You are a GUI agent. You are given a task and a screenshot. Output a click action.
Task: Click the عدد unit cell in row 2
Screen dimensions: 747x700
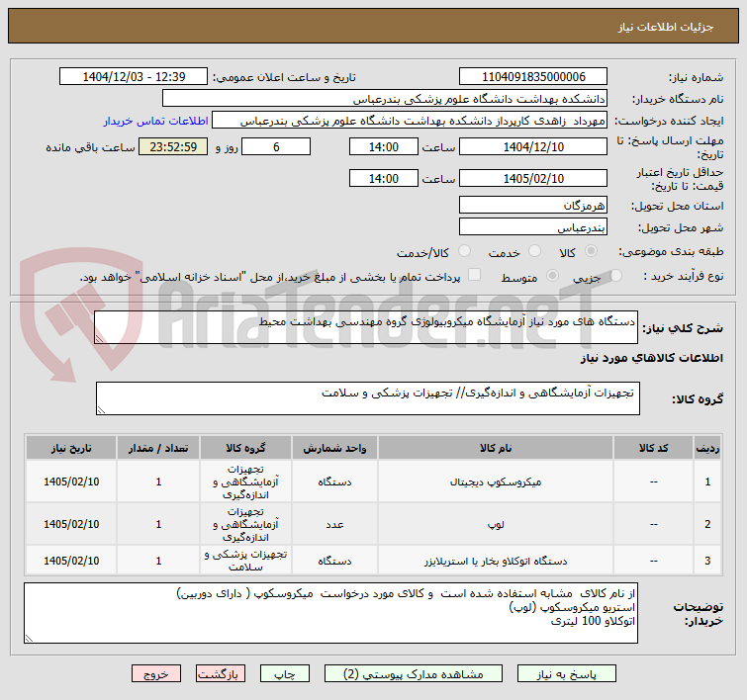pos(334,524)
